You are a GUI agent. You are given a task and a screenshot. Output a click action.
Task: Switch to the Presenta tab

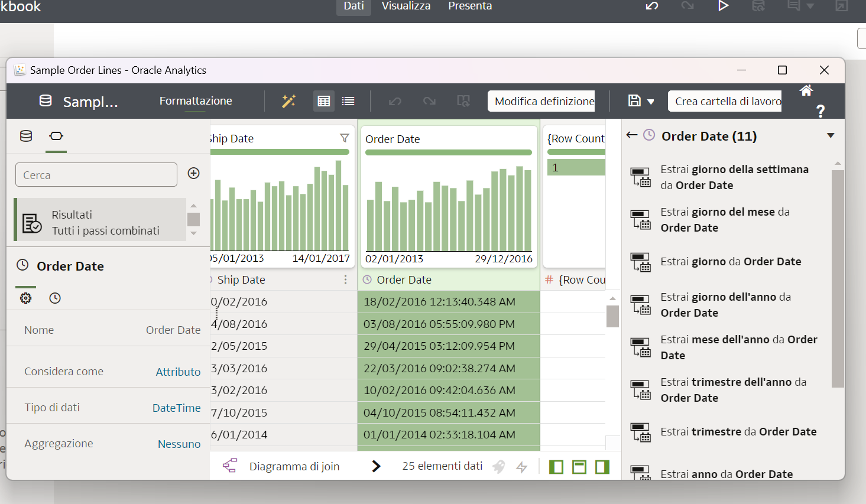click(470, 6)
